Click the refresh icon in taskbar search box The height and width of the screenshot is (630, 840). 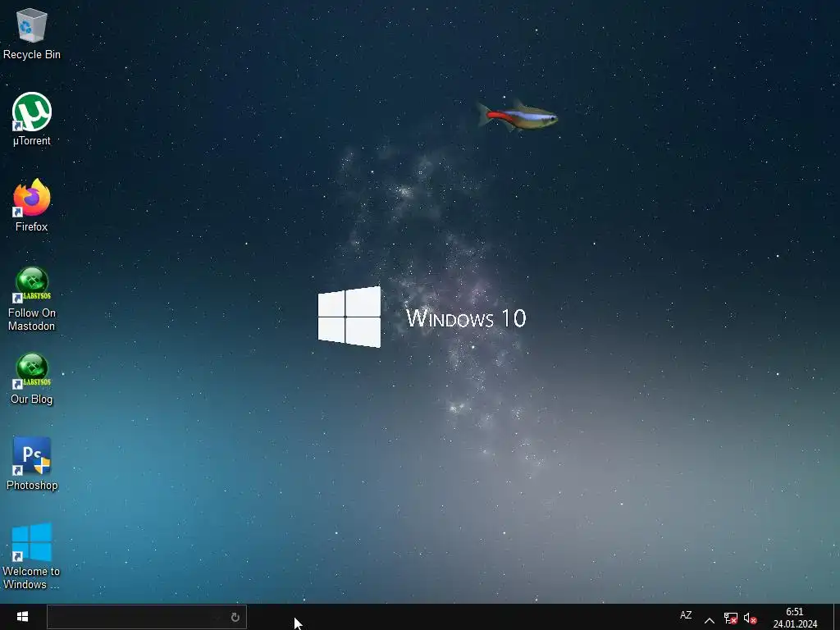235,617
